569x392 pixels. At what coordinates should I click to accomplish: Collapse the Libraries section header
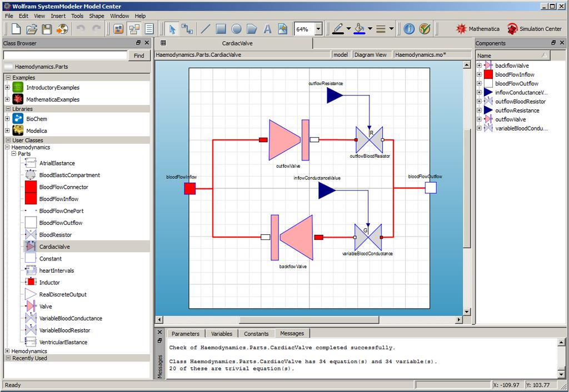pyautogui.click(x=8, y=109)
